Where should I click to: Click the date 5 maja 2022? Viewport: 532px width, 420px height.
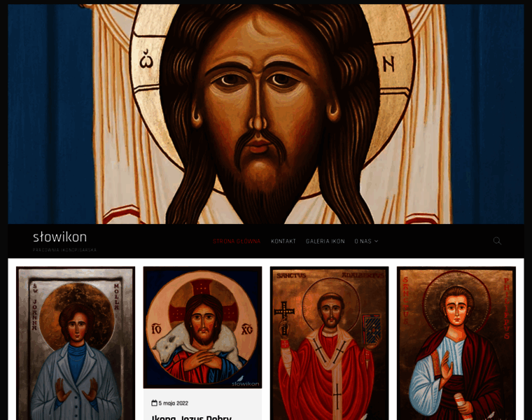(x=174, y=403)
